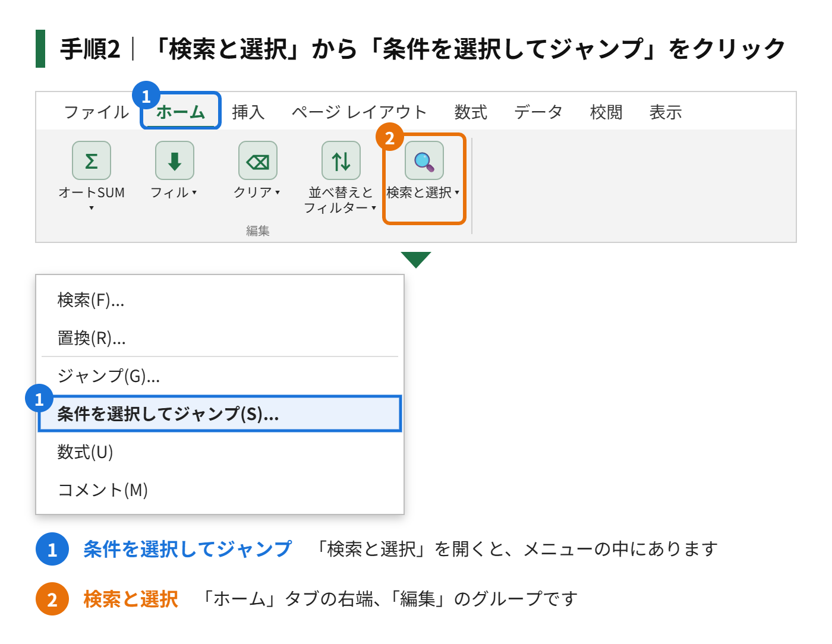Expand the 検索と選択 dropdown arrow
Viewport: 832px width, 644px height.
pos(457,192)
